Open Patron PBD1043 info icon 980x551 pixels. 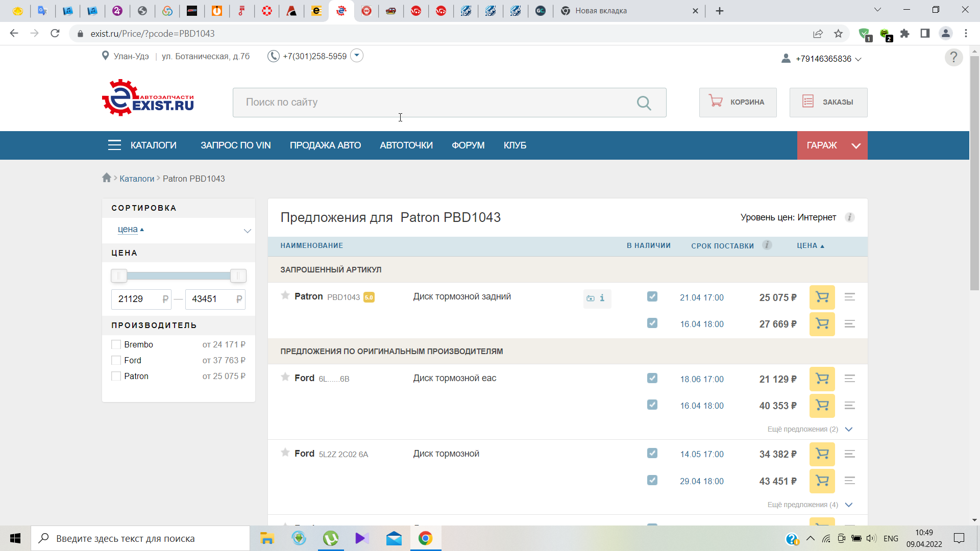[x=602, y=298]
